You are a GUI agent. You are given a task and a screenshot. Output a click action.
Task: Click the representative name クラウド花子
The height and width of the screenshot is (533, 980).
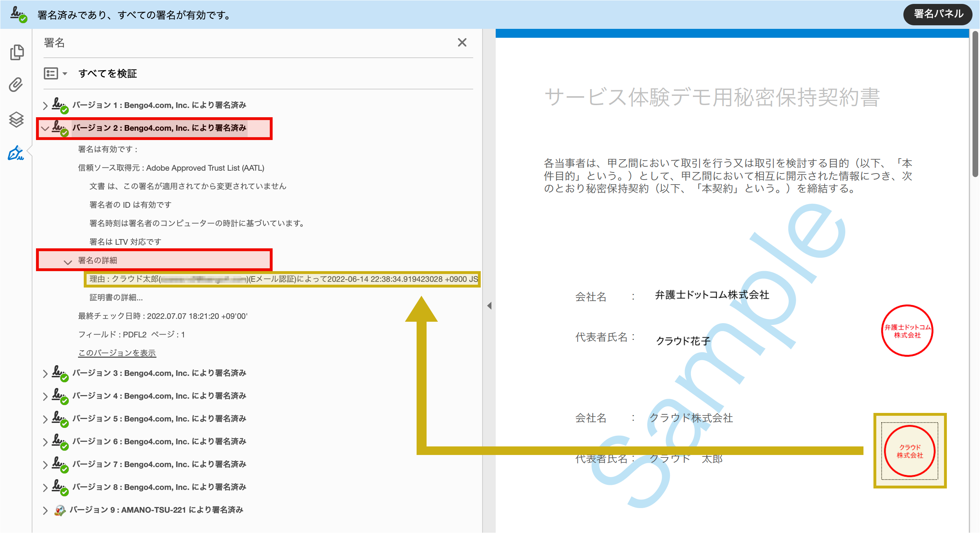click(x=683, y=341)
